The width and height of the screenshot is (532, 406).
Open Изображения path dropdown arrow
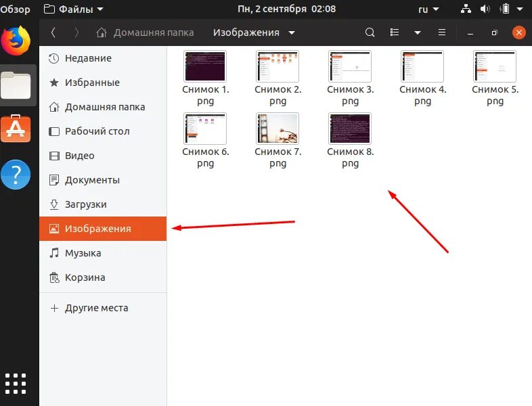tap(292, 33)
